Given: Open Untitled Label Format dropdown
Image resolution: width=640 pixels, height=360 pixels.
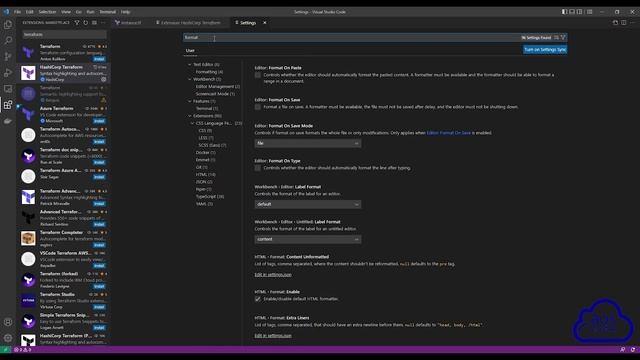Looking at the screenshot, I should 308,239.
